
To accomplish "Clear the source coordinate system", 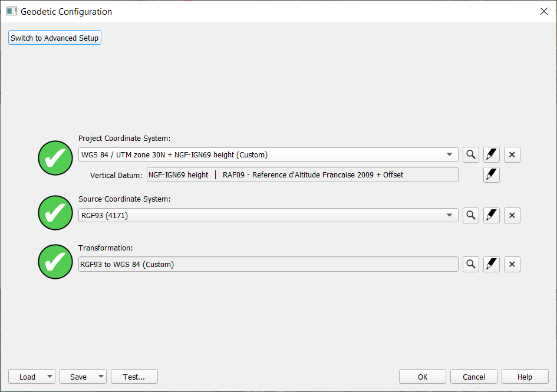I will point(512,215).
